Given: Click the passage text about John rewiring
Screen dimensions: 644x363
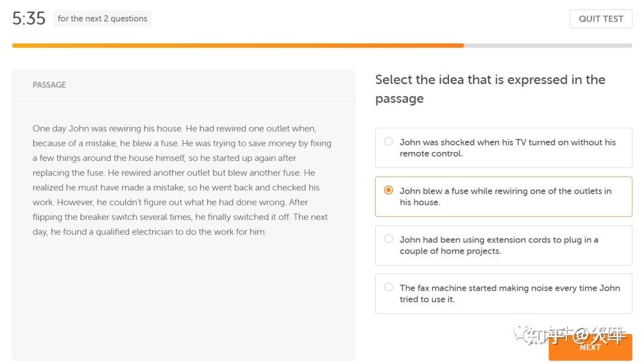Looking at the screenshot, I should click(x=182, y=180).
